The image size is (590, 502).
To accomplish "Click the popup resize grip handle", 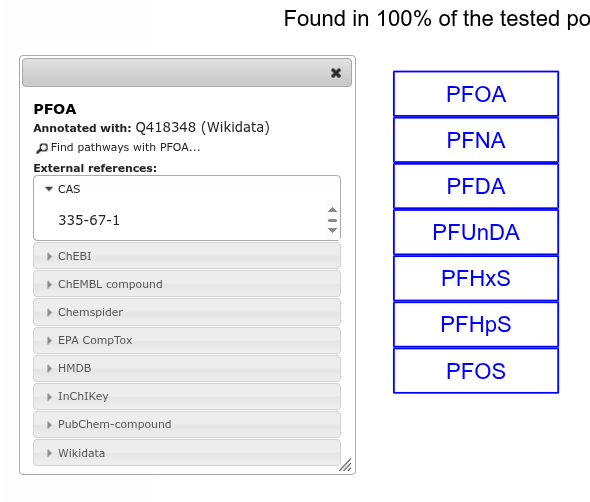I will pyautogui.click(x=345, y=465).
